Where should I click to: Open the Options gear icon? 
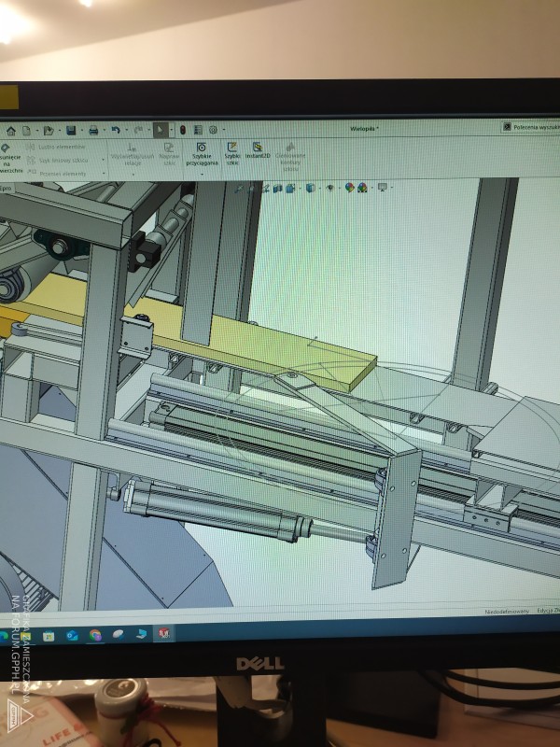pyautogui.click(x=214, y=130)
